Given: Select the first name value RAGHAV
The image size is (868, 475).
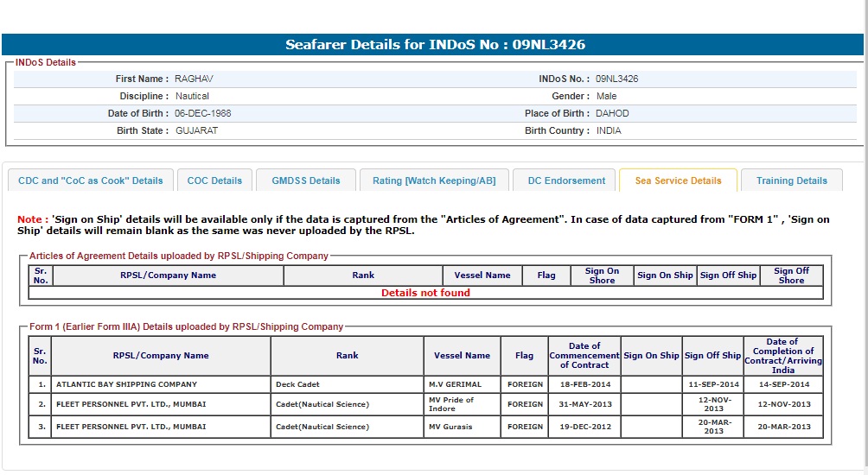Looking at the screenshot, I should tap(194, 79).
